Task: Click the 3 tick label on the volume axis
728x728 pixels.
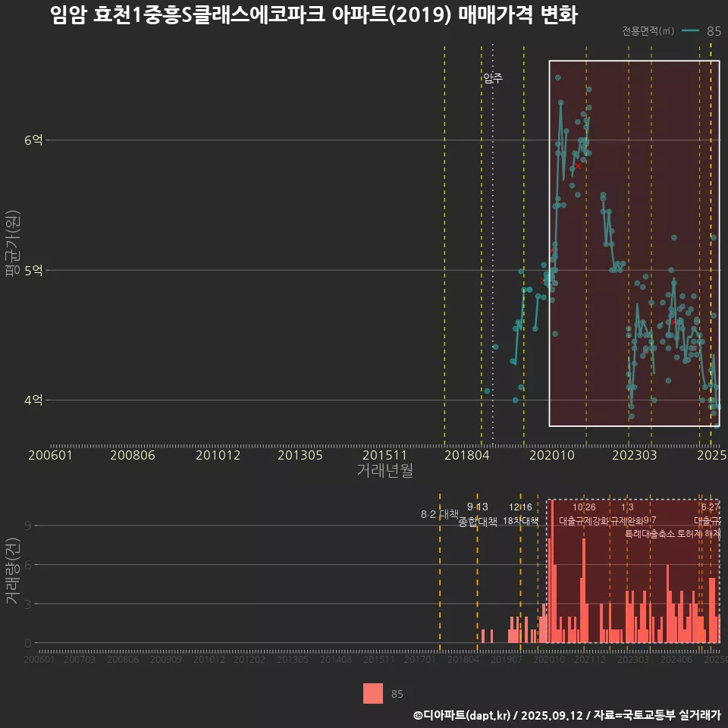Action: tap(28, 604)
